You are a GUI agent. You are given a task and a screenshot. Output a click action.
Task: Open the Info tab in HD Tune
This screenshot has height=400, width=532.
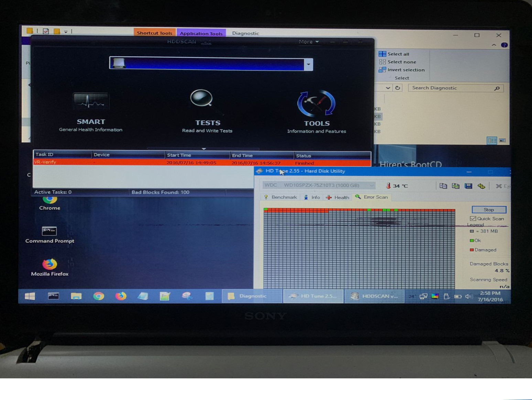point(312,197)
